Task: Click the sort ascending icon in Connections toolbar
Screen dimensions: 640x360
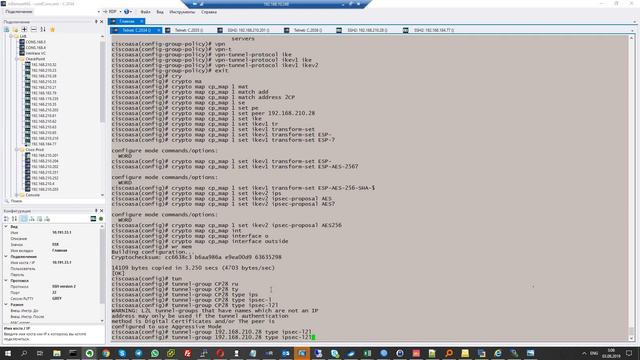Action: click(43, 29)
